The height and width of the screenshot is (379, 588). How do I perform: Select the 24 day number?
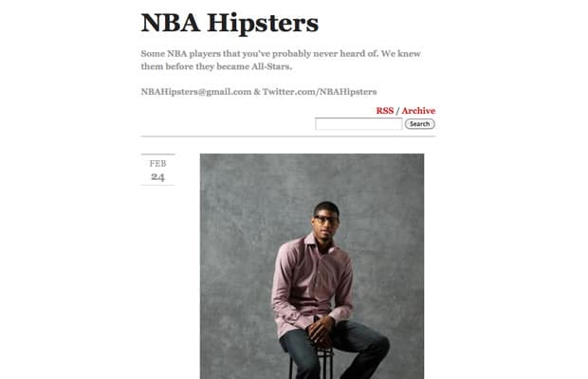pyautogui.click(x=157, y=177)
